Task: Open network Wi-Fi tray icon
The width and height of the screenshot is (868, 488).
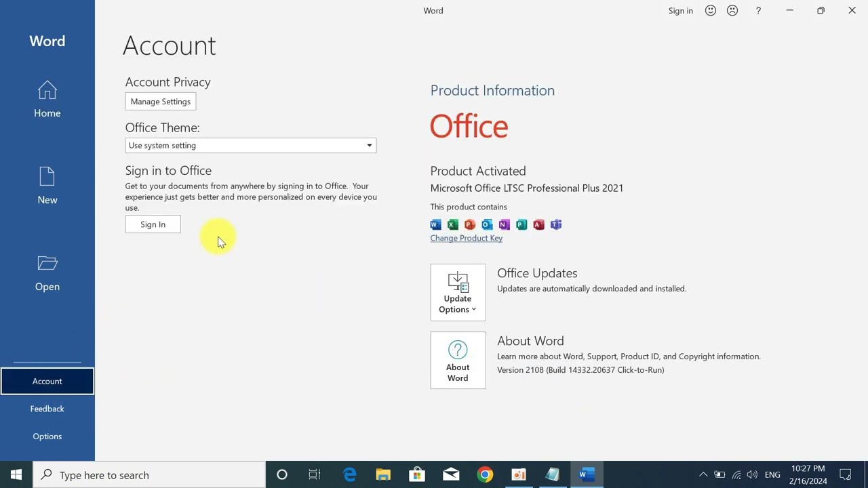Action: [736, 474]
